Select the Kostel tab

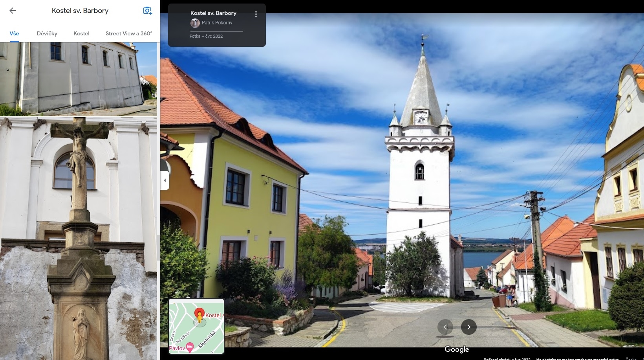click(81, 33)
